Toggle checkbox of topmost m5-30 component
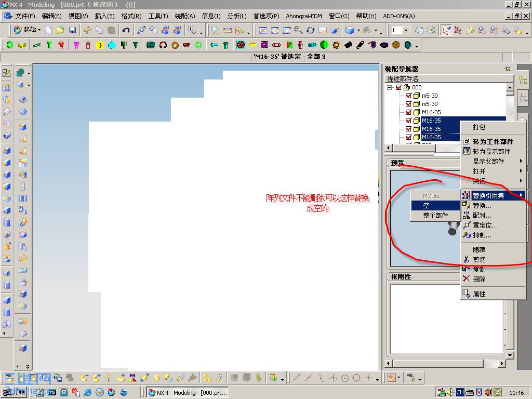Screen dimensions: 532x399 tap(408, 96)
